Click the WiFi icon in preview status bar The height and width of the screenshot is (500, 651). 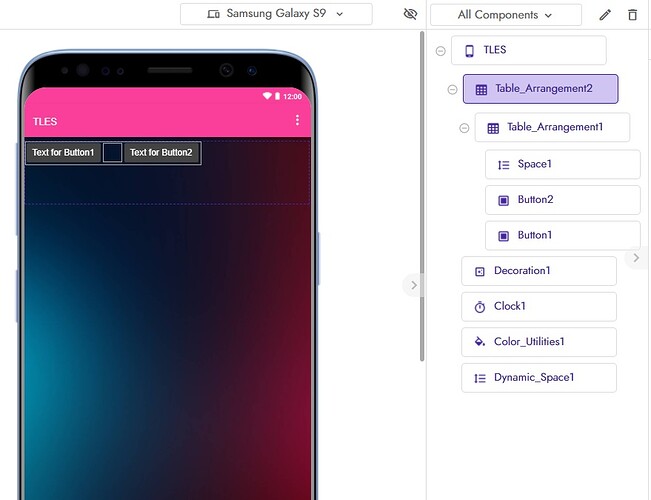coord(267,96)
